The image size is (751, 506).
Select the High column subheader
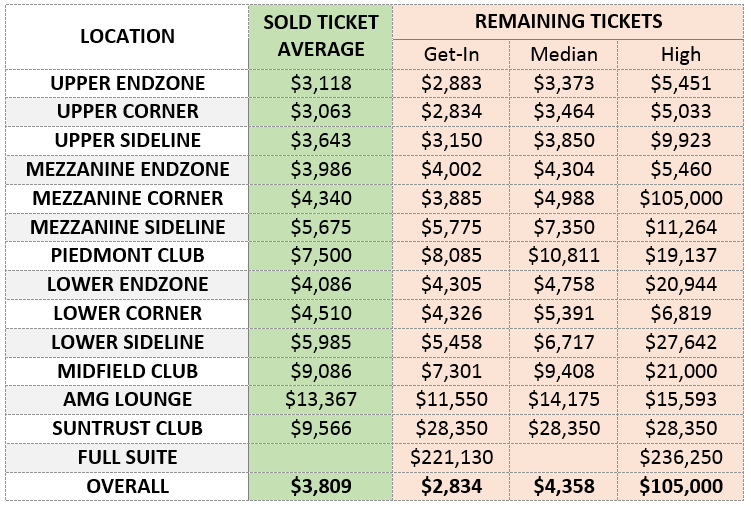pyautogui.click(x=681, y=54)
